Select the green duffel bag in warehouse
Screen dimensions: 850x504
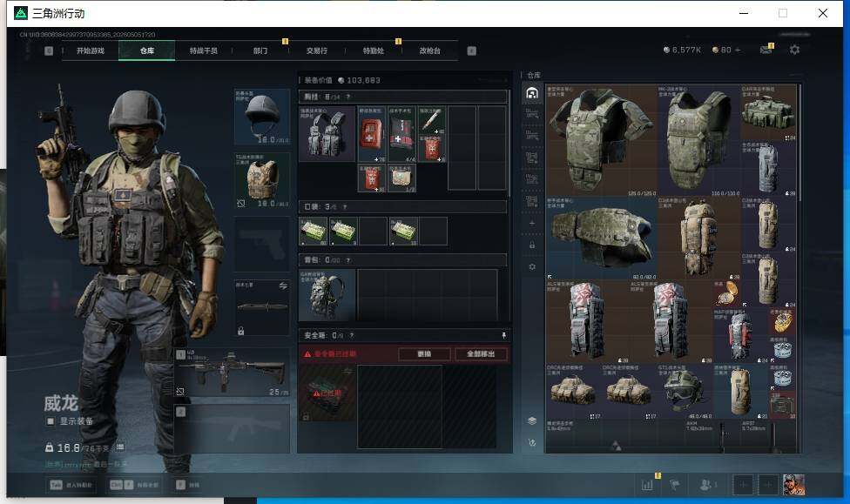(769, 112)
